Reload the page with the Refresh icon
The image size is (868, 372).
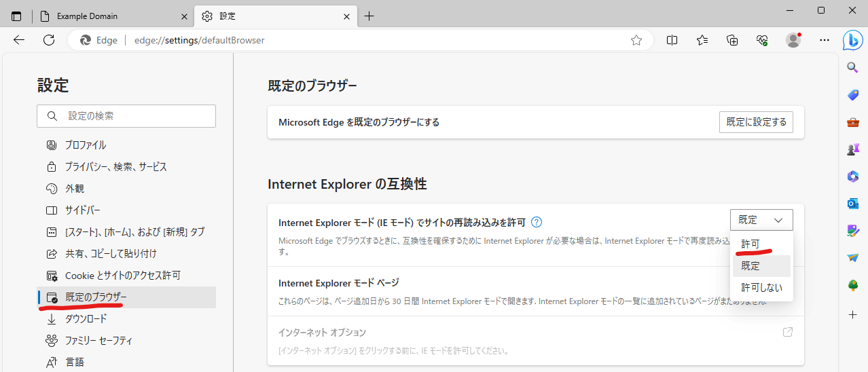[x=49, y=40]
